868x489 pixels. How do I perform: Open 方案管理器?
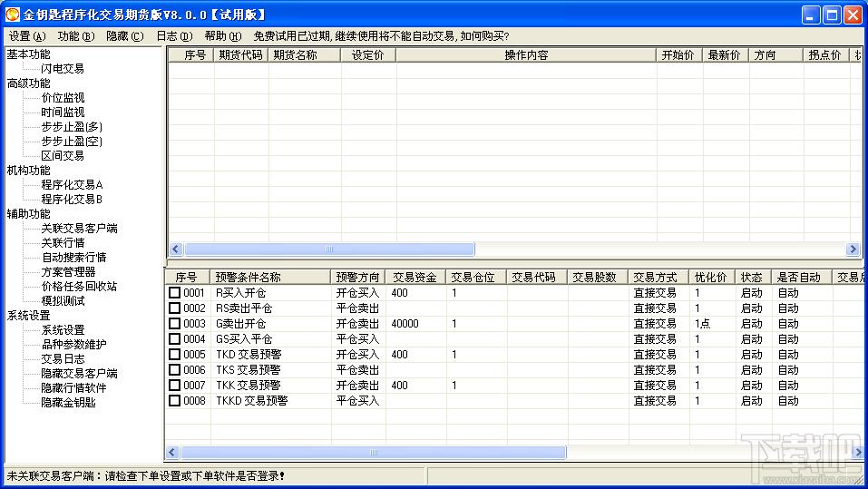(68, 272)
